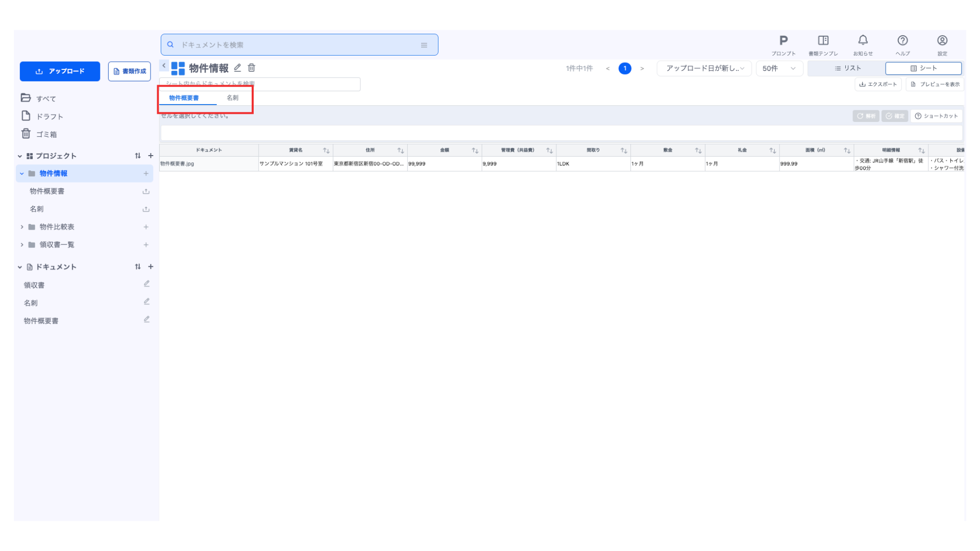Open the 50件 page size dropdown

[778, 68]
